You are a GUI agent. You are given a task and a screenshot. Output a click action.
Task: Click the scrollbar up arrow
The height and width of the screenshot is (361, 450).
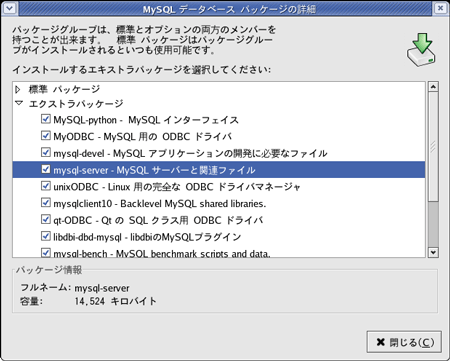coord(433,87)
